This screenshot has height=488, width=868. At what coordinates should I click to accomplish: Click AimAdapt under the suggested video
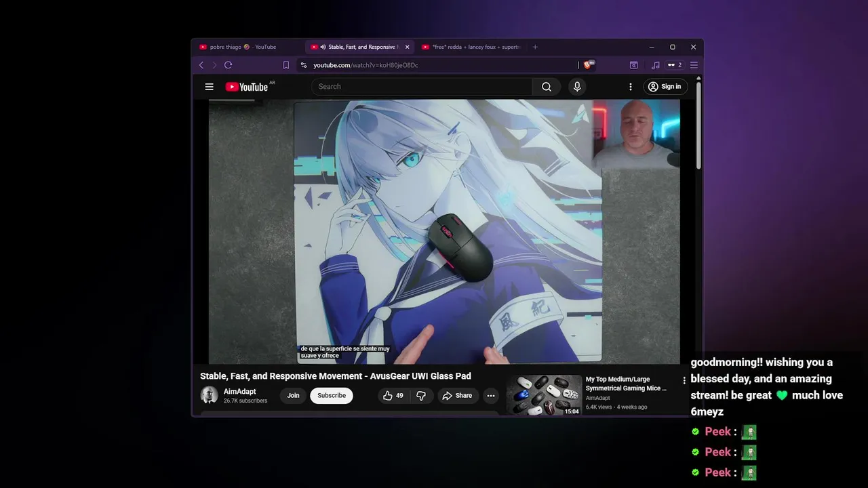point(598,398)
